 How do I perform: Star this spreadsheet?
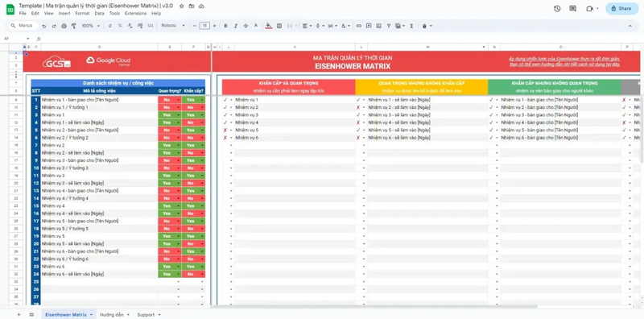coord(182,6)
